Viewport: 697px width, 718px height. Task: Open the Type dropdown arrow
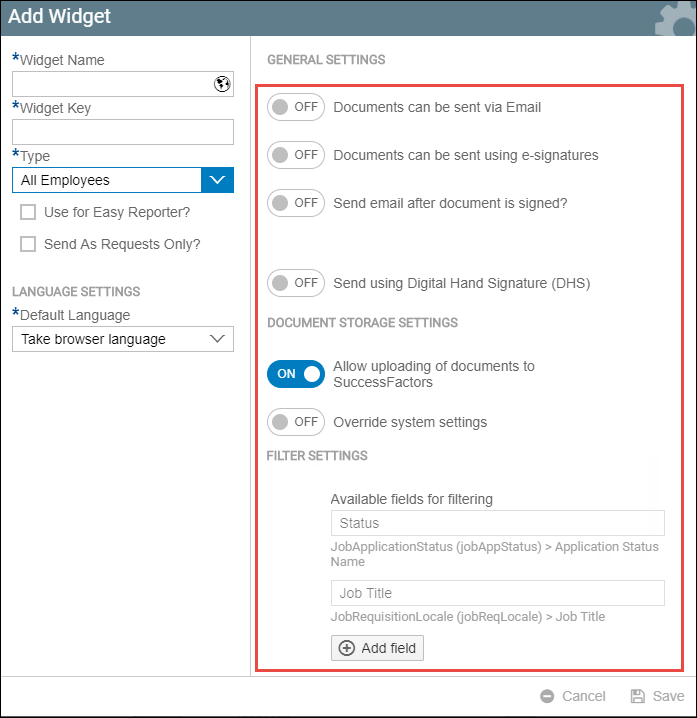click(218, 180)
